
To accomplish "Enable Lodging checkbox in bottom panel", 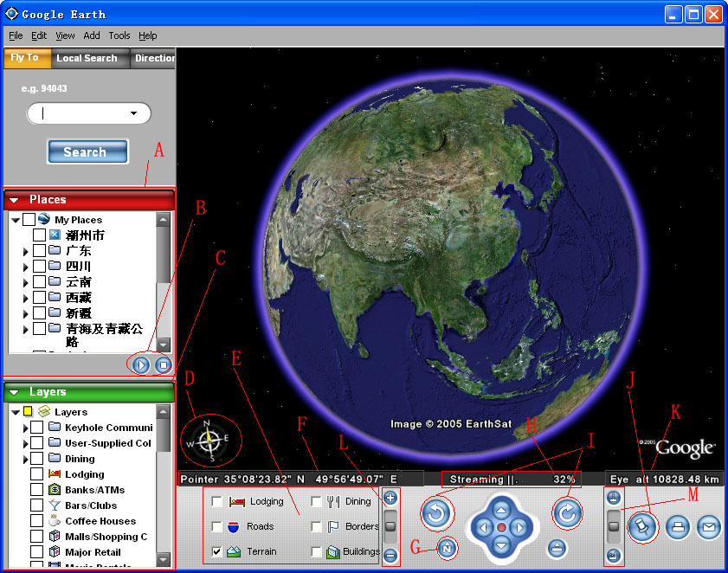I will point(216,501).
